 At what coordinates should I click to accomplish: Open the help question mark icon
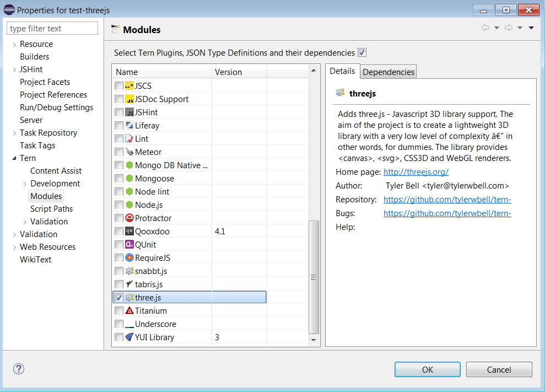(x=19, y=369)
